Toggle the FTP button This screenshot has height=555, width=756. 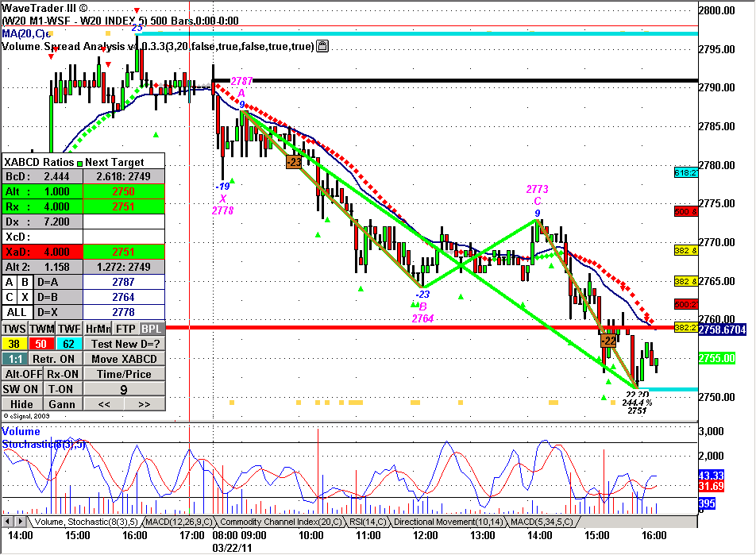pos(125,329)
